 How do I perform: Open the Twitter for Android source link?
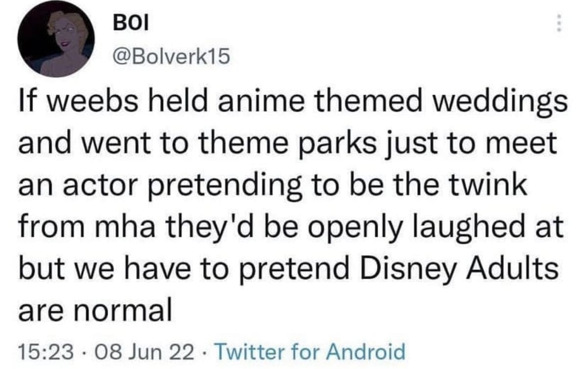[311, 351]
